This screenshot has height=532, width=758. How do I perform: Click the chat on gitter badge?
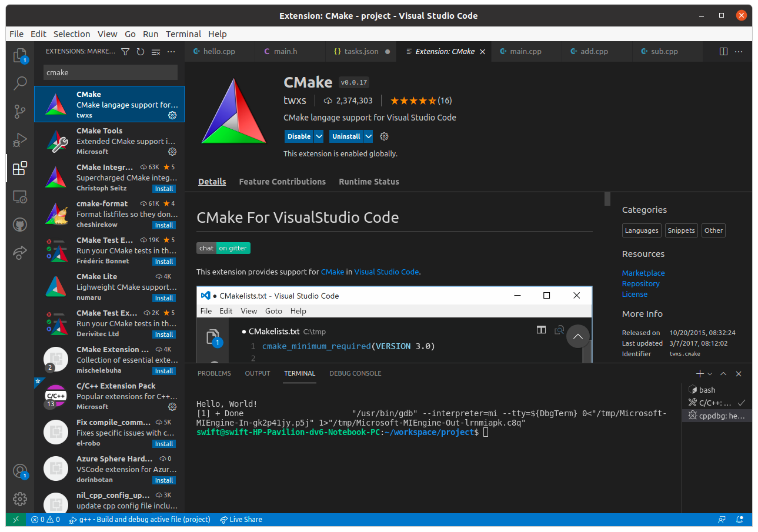pyautogui.click(x=223, y=248)
